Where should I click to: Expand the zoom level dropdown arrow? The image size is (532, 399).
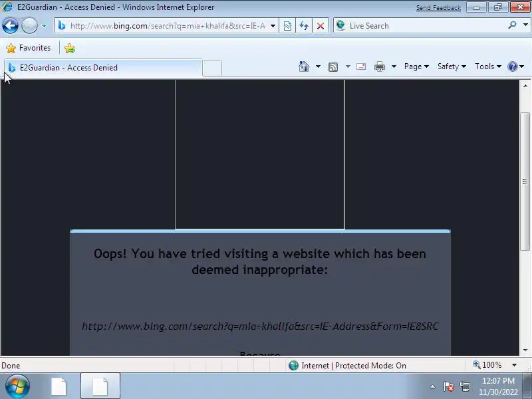tap(514, 365)
